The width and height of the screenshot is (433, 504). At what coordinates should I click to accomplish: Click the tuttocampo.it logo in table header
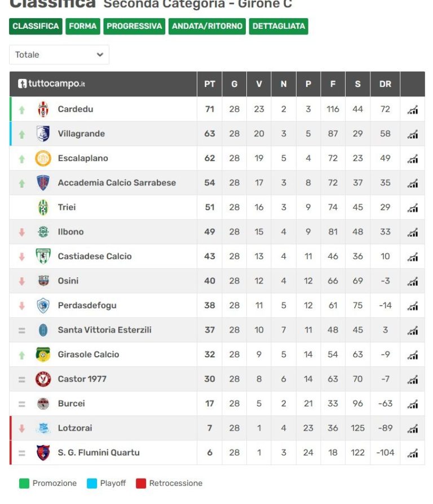(x=51, y=83)
